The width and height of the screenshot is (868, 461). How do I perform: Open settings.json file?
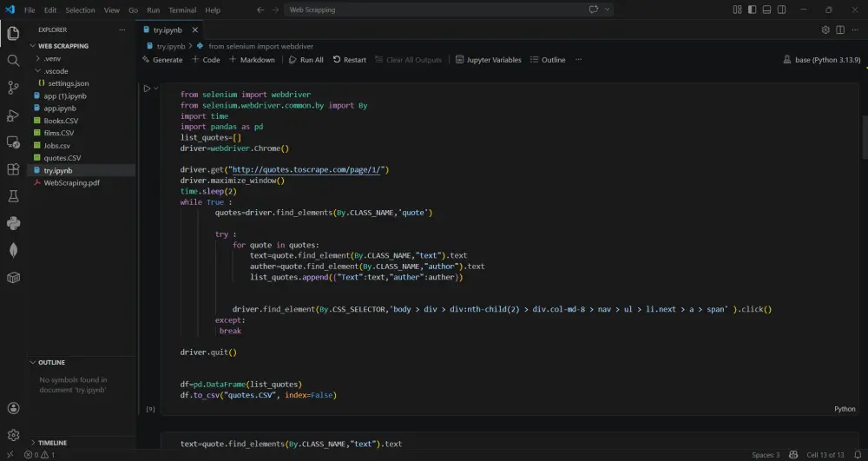pyautogui.click(x=68, y=83)
